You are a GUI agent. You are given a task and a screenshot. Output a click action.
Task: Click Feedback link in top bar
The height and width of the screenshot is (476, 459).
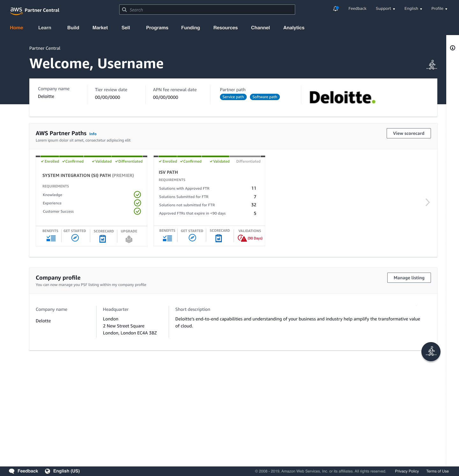(357, 9)
